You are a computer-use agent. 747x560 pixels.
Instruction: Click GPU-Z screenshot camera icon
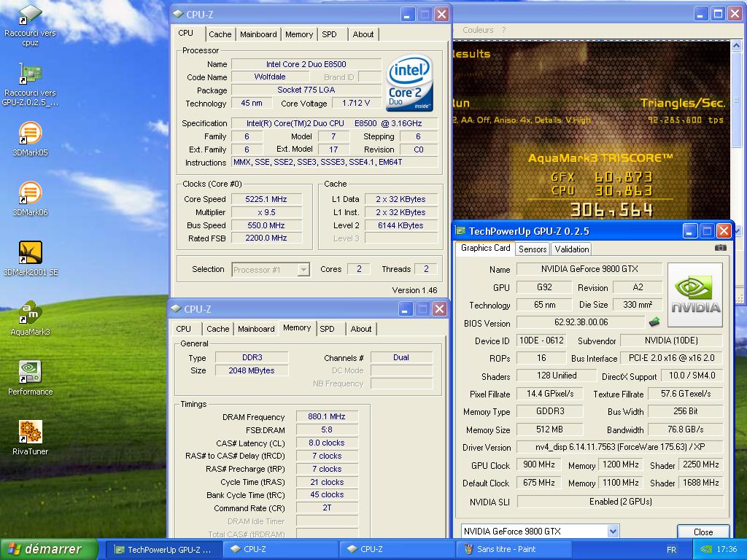[720, 248]
